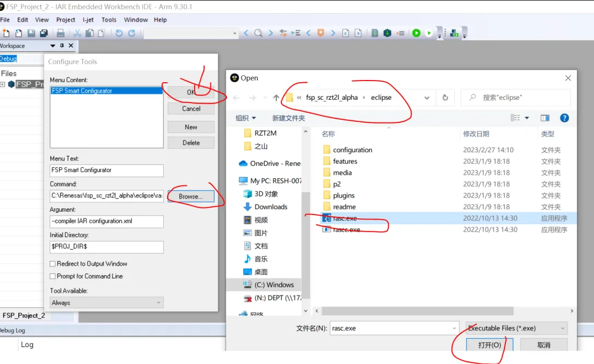Click the Find magnifier icon in toolbar
Image resolution: width=594 pixels, height=364 pixels.
click(x=258, y=33)
